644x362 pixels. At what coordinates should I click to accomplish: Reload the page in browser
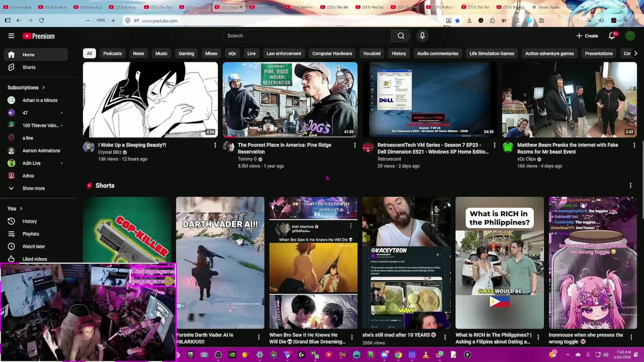point(41,21)
